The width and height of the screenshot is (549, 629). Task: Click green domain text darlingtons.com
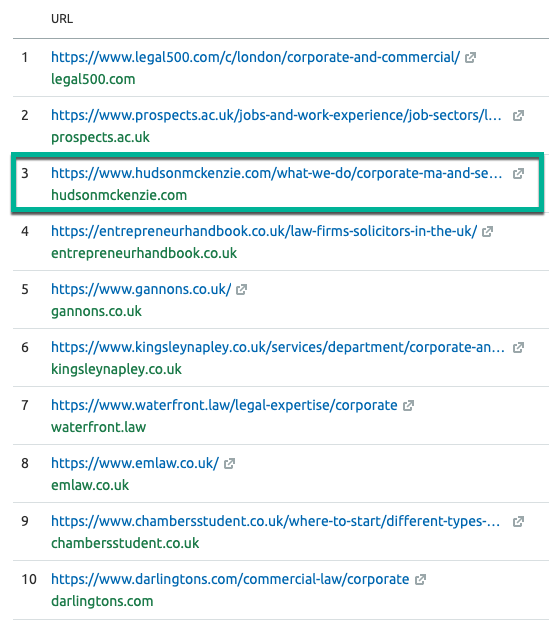tap(102, 601)
